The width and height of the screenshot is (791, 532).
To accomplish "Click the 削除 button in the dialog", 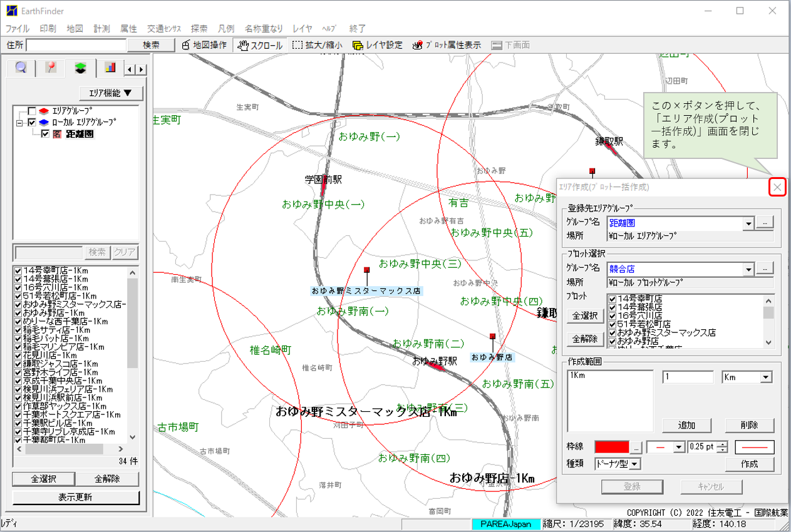I will click(x=750, y=425).
